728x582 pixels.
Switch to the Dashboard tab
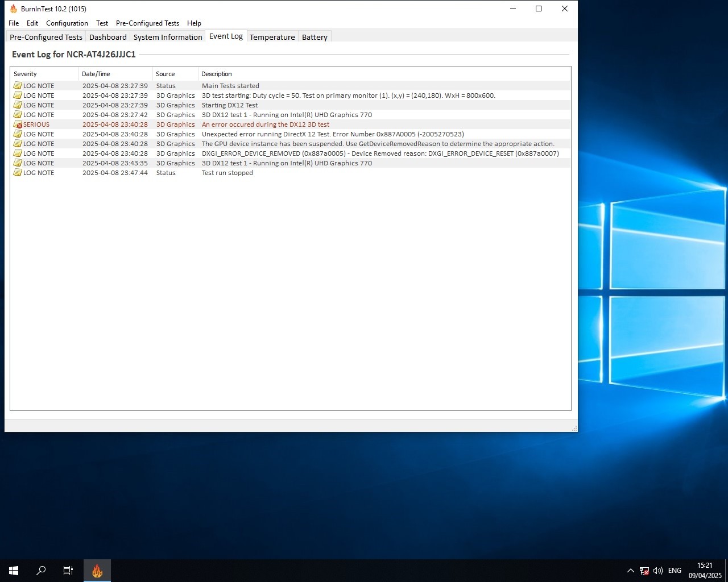(108, 37)
